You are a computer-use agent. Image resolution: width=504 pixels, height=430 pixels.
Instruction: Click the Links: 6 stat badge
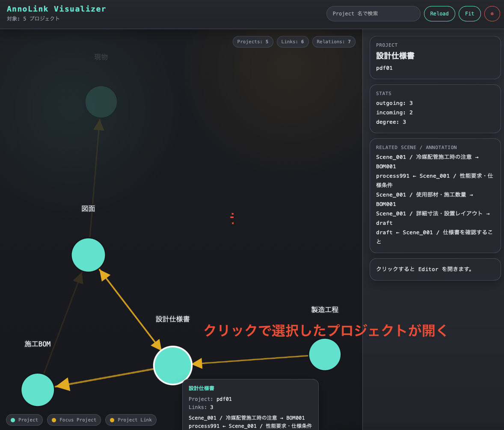[x=293, y=42]
